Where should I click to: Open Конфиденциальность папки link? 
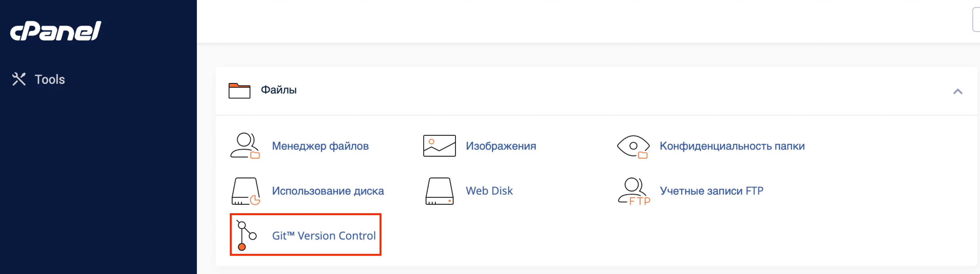[x=732, y=146]
